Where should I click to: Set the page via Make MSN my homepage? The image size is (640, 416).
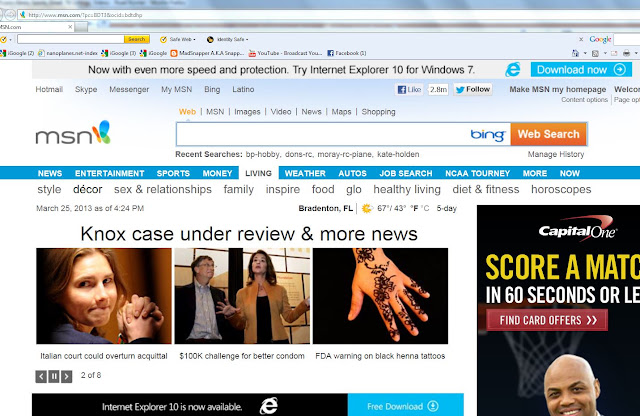(x=558, y=89)
